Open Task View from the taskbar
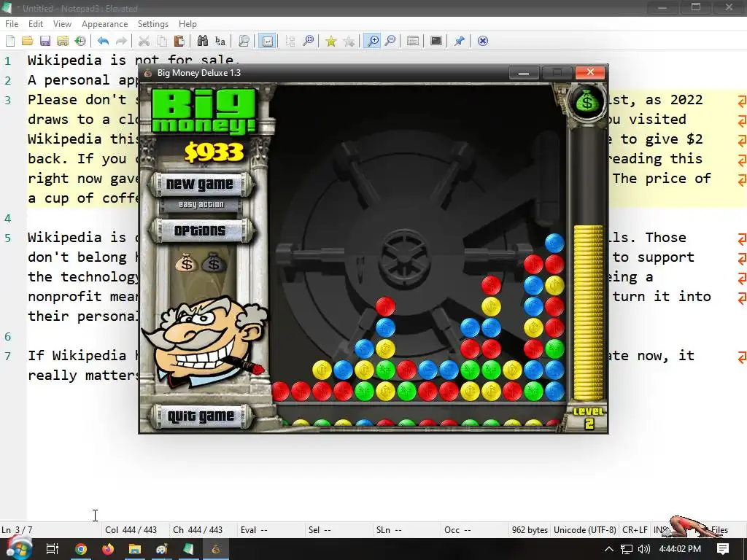The width and height of the screenshot is (747, 560). click(52, 549)
